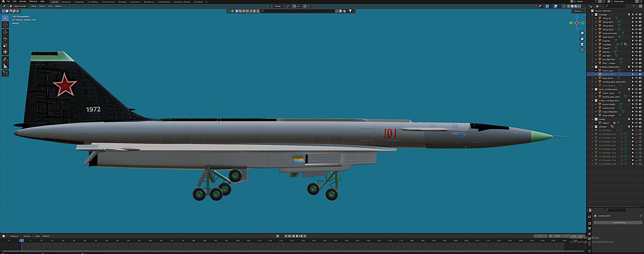Toggle camera view with camera gizmo
Image resolution: width=644 pixels, height=254 pixels.
(x=582, y=44)
